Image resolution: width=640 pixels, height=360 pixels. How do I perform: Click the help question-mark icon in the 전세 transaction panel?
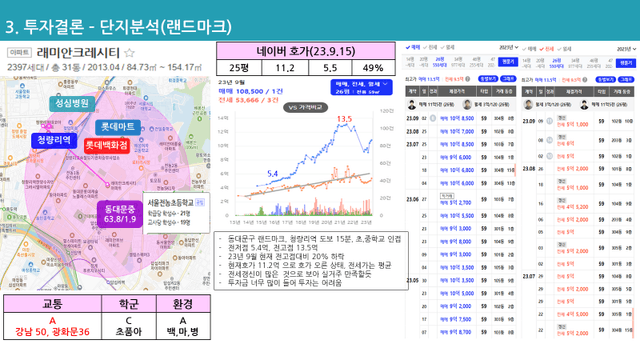[584, 80]
